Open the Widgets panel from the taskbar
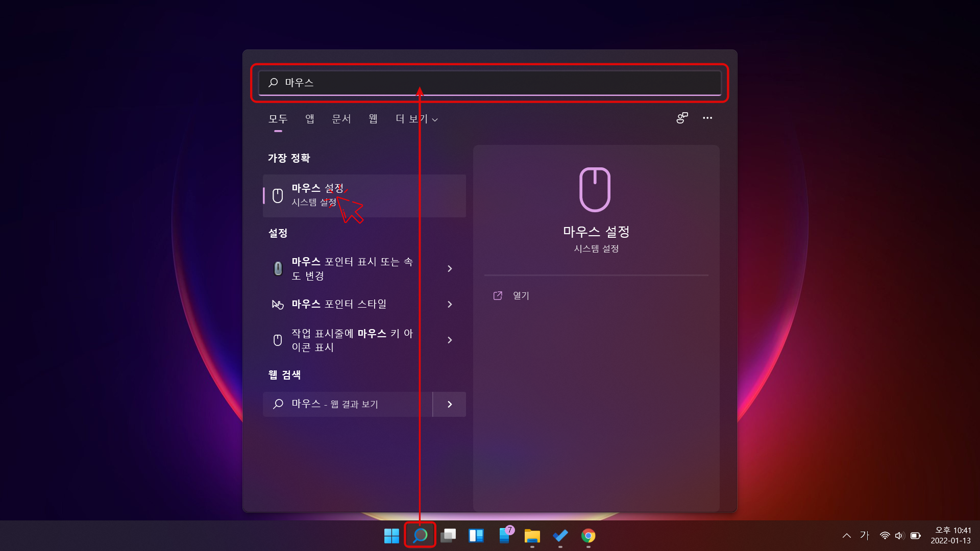980x551 pixels. (x=476, y=536)
